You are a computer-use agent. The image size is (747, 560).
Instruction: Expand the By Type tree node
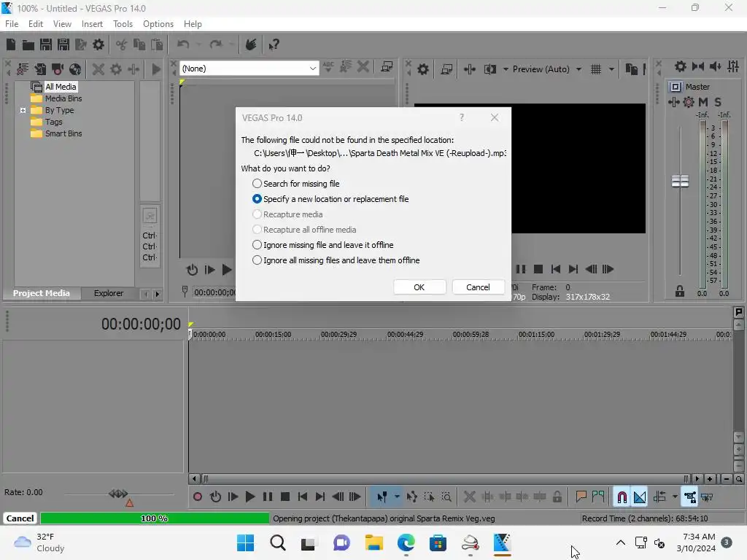tap(23, 110)
